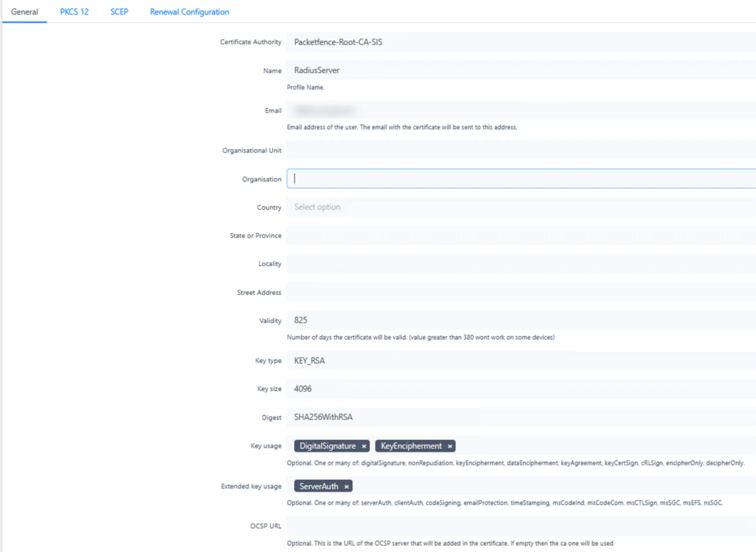Click the Key usage field to add usages
The image size is (756, 552).
(x=550, y=445)
